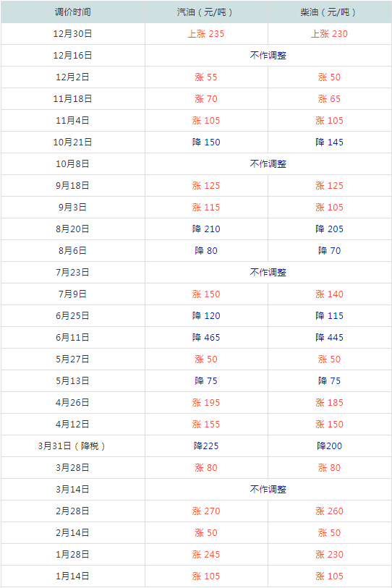Click gasoline value '涨 155'
The height and width of the screenshot is (588, 392).
click(206, 425)
